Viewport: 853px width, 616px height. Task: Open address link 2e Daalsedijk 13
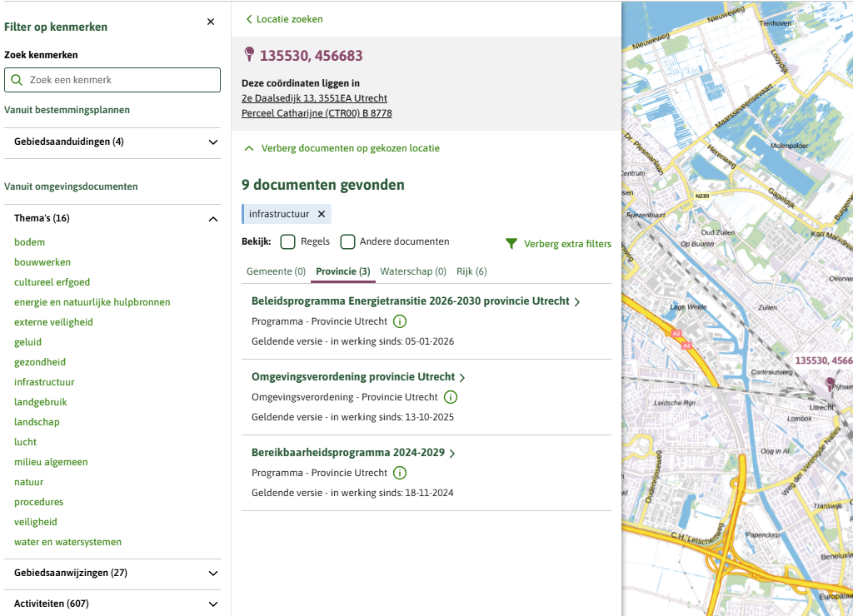(x=314, y=98)
